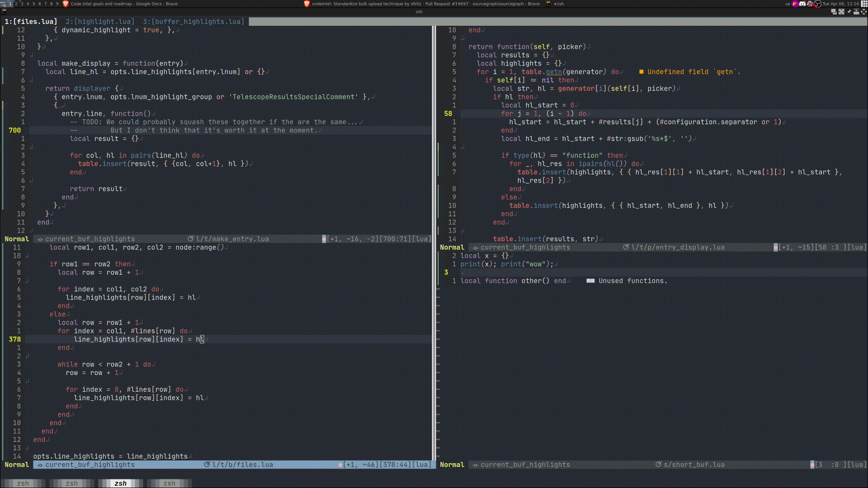
Task: Select the active zsh tab at the bottom
Action: (121, 483)
